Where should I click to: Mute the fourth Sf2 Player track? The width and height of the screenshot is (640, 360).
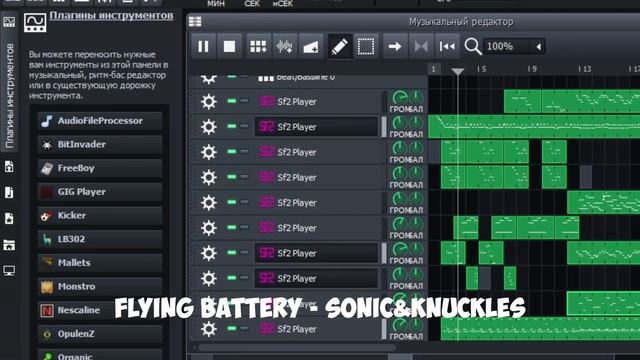point(232,177)
